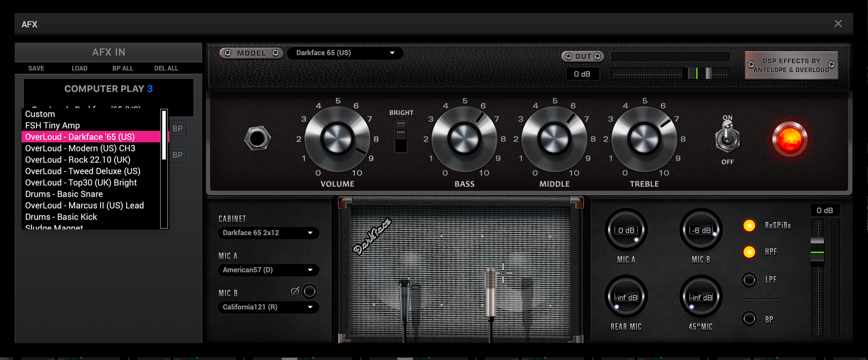Enable the LPF filter
The image size is (868, 360).
pos(749,279)
